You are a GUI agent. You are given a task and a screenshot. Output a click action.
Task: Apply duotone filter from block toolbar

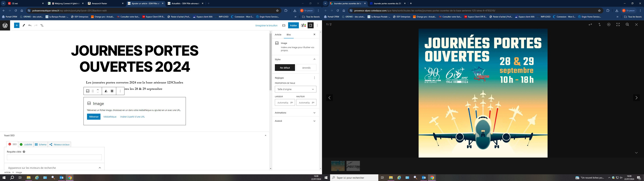pyautogui.click(x=106, y=91)
